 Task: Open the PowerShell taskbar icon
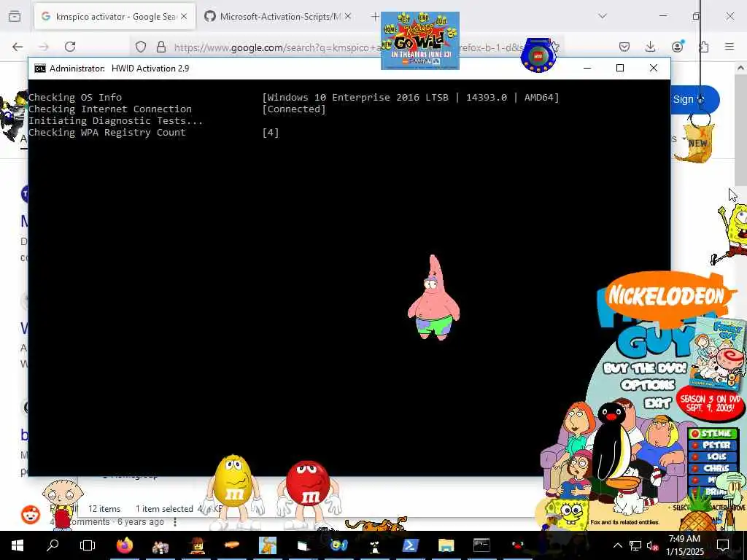(411, 545)
